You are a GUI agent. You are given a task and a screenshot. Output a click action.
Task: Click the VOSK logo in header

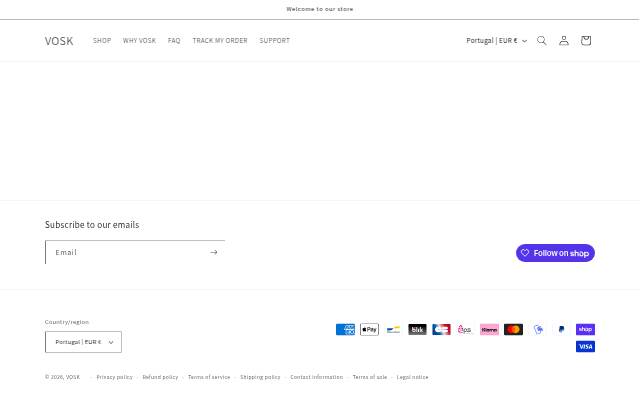[59, 41]
